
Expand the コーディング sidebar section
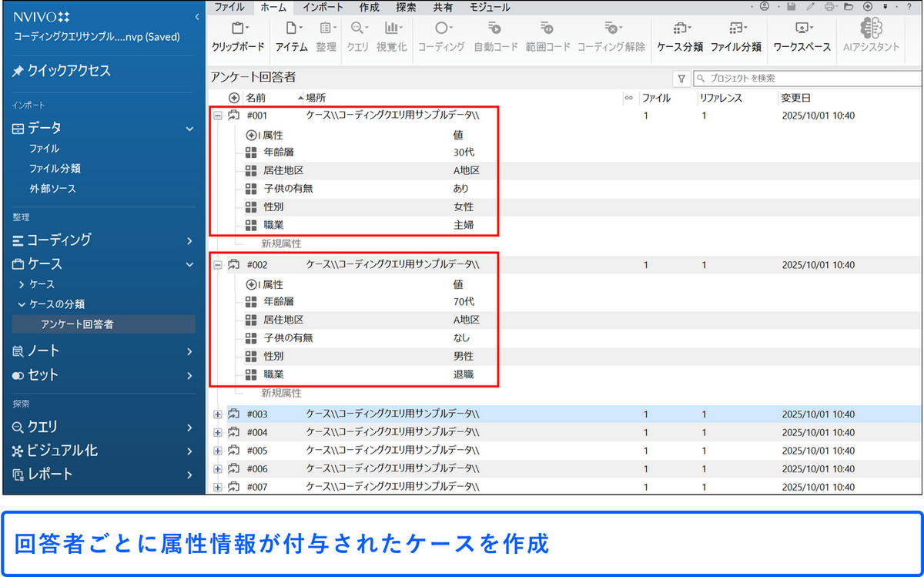point(189,240)
